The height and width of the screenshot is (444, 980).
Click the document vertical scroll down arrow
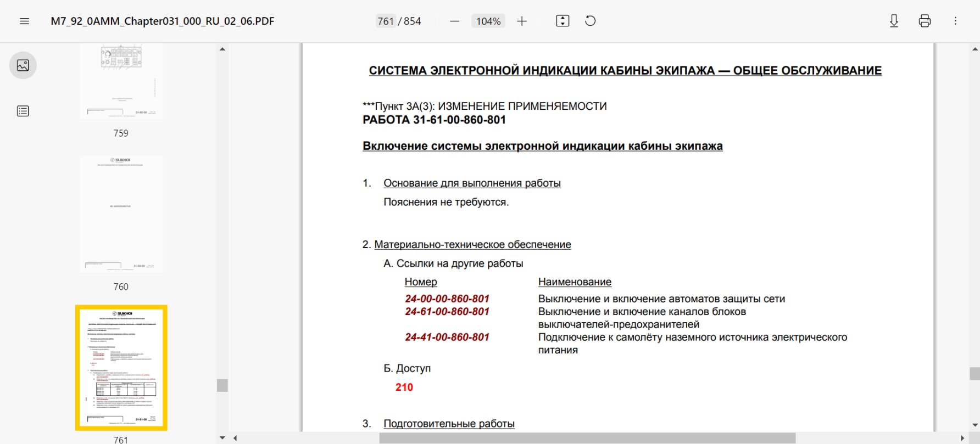coord(975,425)
